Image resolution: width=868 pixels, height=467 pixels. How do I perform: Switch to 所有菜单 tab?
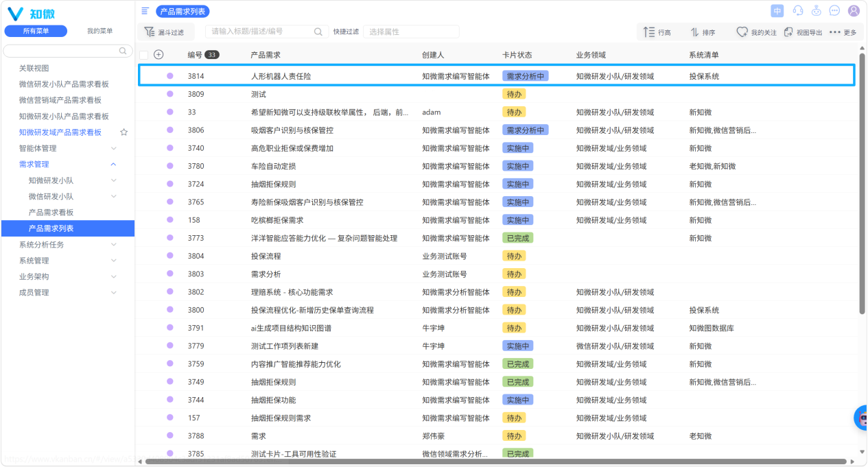click(x=36, y=31)
